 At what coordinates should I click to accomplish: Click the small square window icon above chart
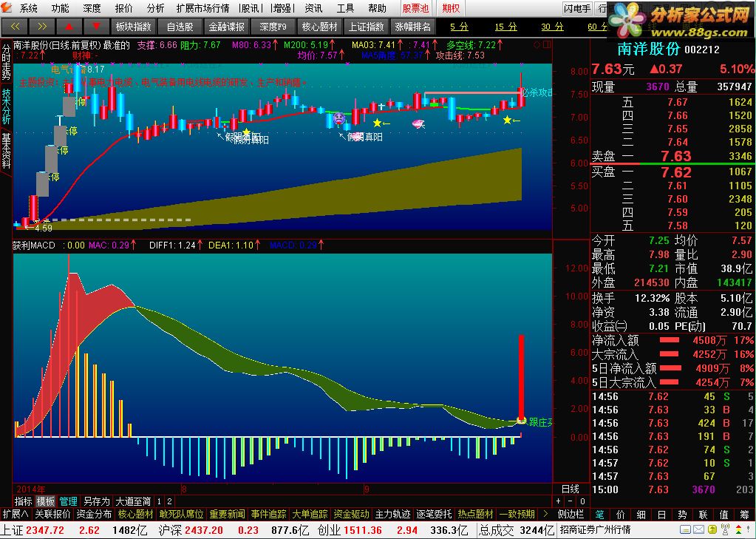547,45
